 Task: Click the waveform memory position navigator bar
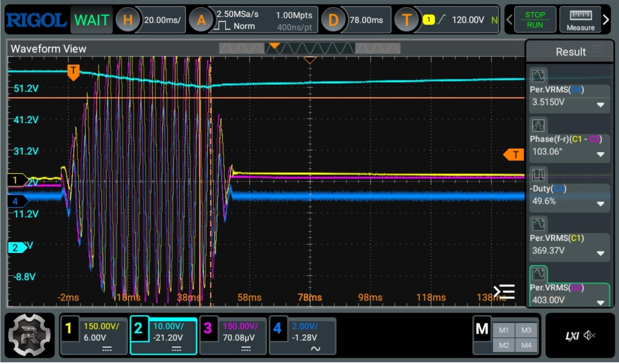pyautogui.click(x=309, y=49)
